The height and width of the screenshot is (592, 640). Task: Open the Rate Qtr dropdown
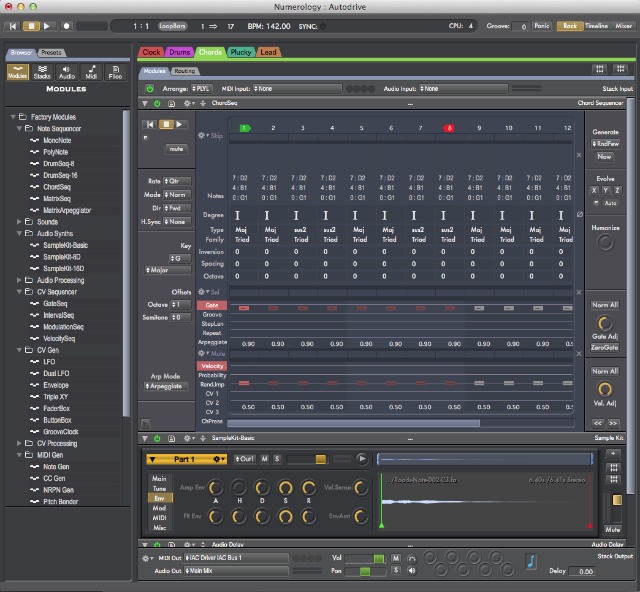click(177, 181)
